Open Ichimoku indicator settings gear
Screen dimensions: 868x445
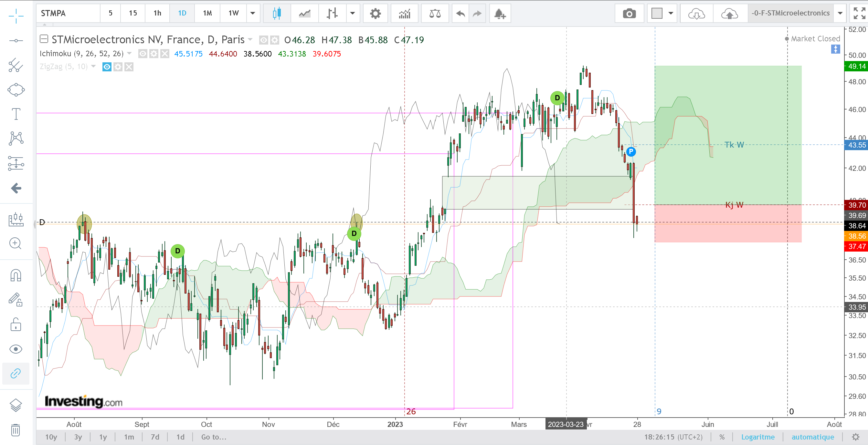(153, 54)
